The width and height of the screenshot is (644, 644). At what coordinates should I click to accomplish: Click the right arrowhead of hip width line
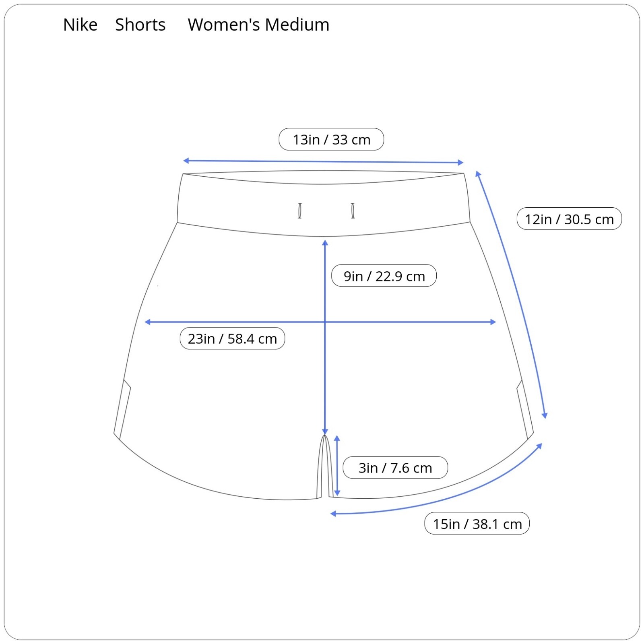tap(493, 322)
